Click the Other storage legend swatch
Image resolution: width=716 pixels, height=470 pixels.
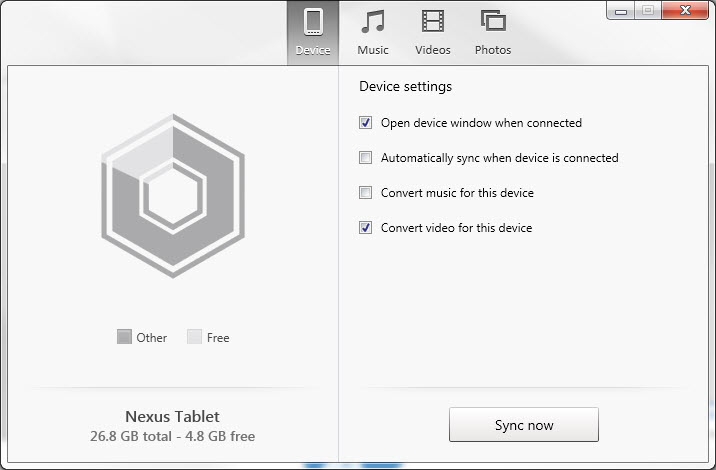(124, 338)
